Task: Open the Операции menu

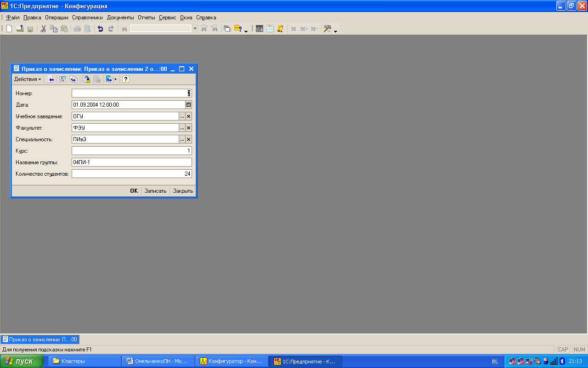Action: tap(57, 17)
